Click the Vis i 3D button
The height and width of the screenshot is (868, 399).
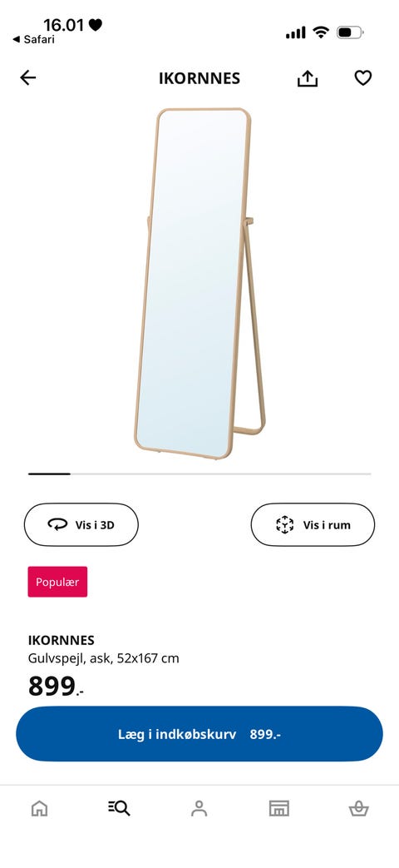(81, 524)
